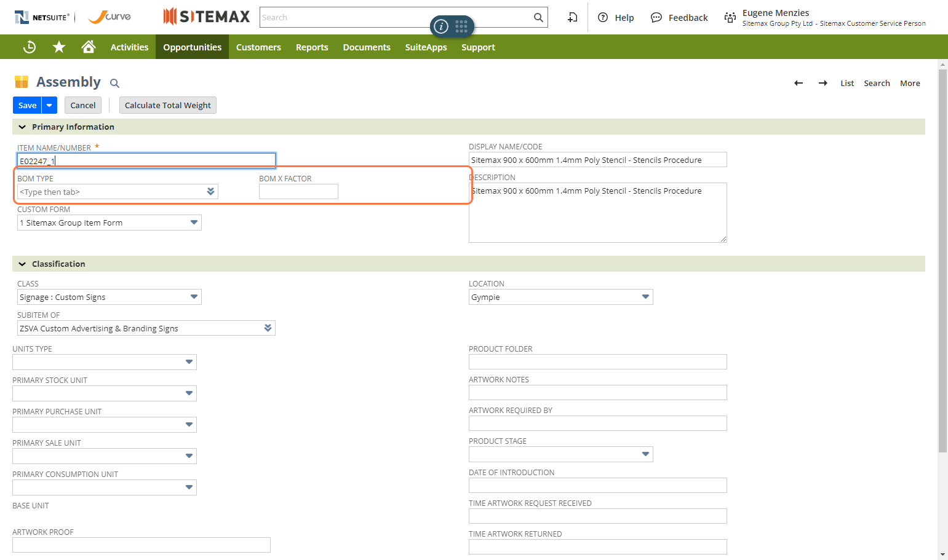The image size is (948, 560).
Task: Open the Opportunities menu
Action: 192,47
